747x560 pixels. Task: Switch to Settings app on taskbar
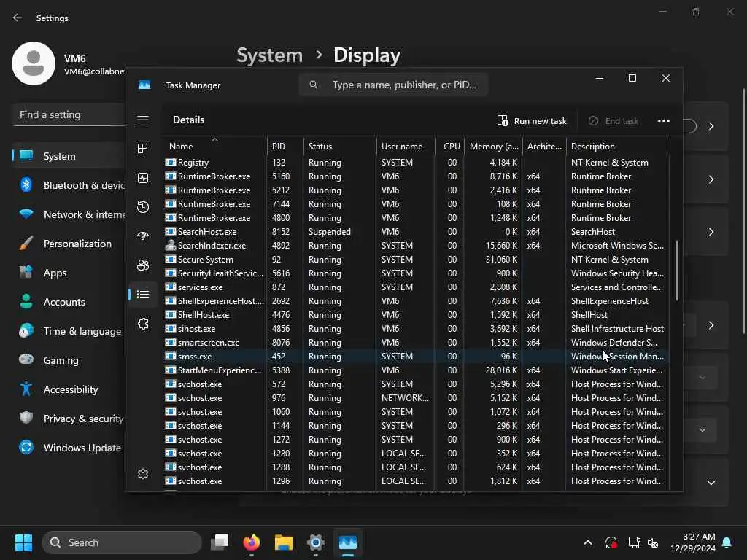pyautogui.click(x=315, y=542)
